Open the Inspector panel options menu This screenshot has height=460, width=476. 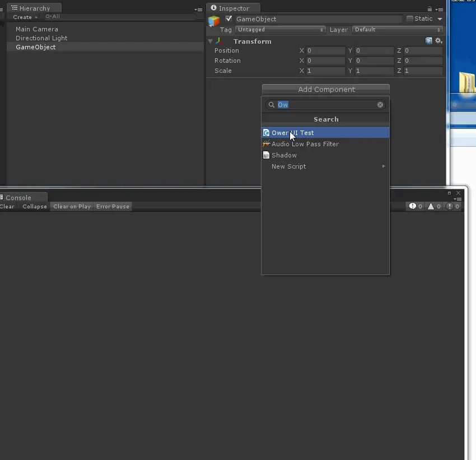439,10
